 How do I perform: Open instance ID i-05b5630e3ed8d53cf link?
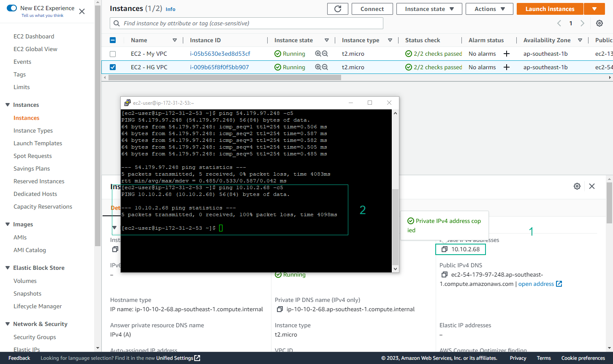(x=220, y=54)
